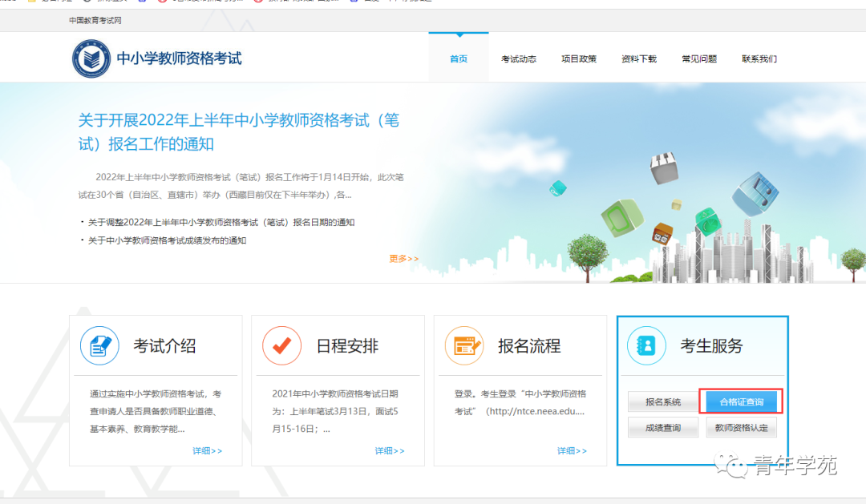Screen dimensions: 866x504
Task: Go to the 联系我们 page
Action: point(759,58)
